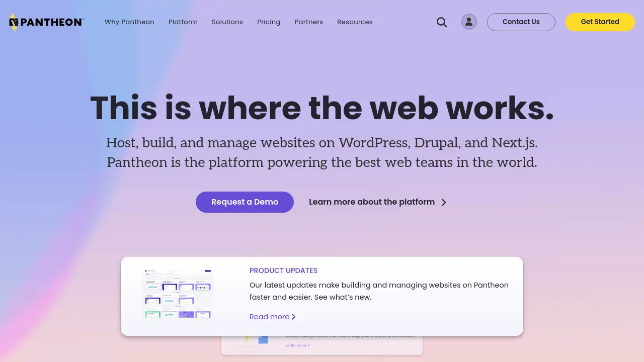Follow the Learn more about the platform link

tap(372, 202)
